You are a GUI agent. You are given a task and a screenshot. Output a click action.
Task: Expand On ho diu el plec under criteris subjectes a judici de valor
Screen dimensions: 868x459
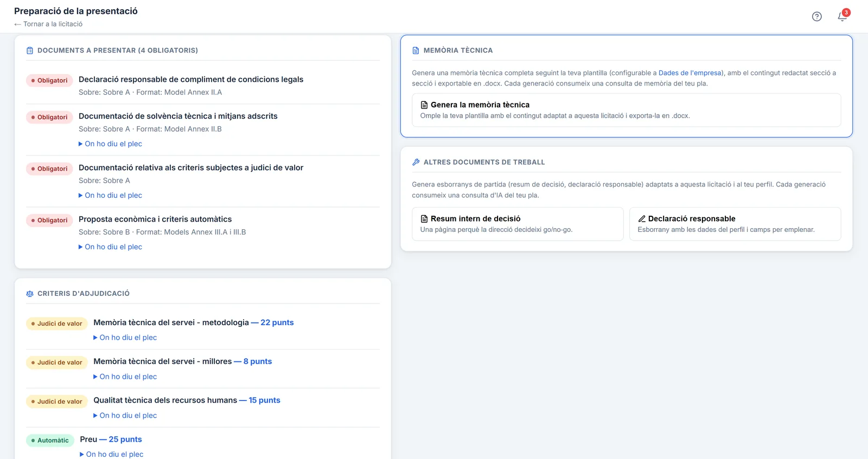110,195
